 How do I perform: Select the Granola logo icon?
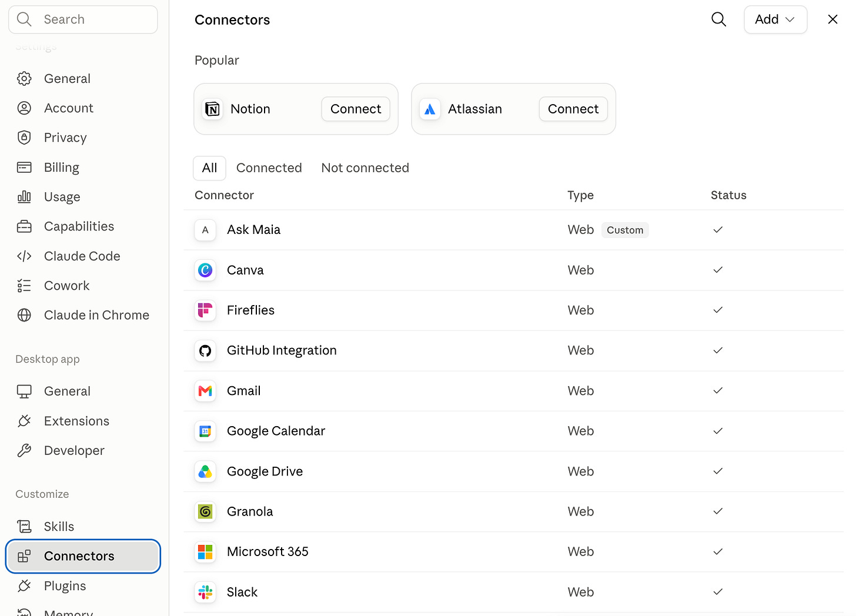pos(205,512)
